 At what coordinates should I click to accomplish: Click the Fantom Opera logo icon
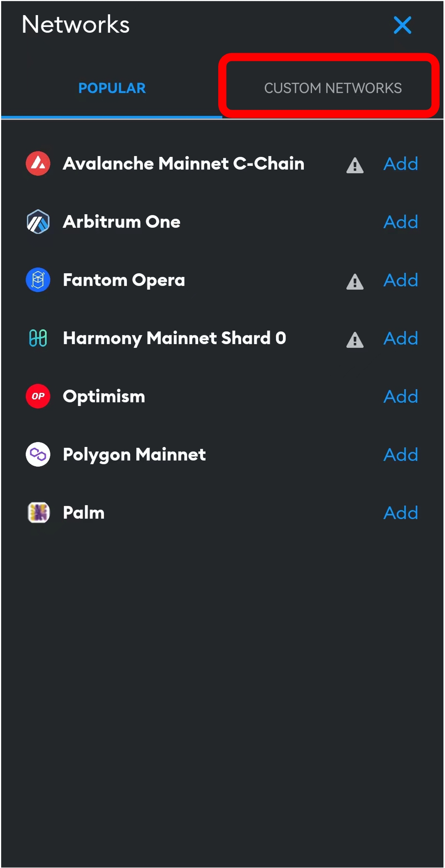pyautogui.click(x=38, y=280)
